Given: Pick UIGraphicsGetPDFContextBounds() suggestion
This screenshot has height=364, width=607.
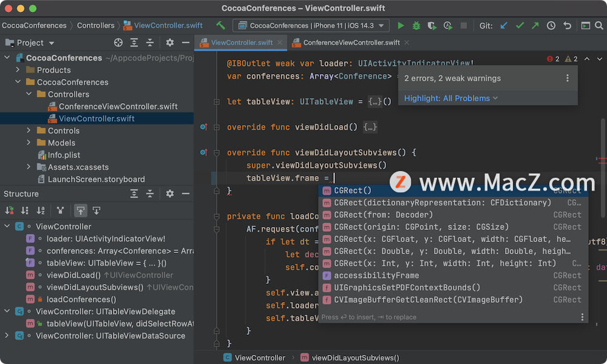Looking at the screenshot, I should pos(453,288).
